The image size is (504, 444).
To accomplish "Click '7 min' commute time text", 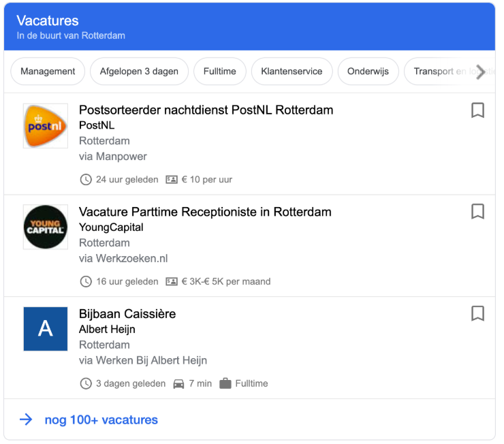I will (x=200, y=383).
